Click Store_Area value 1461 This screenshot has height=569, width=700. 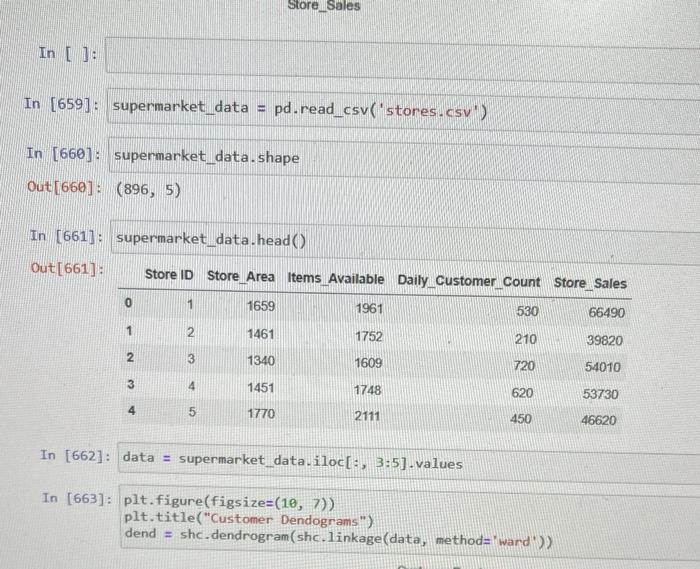[260, 334]
